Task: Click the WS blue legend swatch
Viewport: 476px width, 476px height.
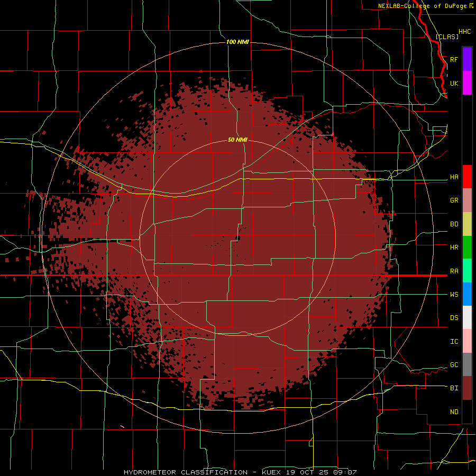Action: (467, 294)
